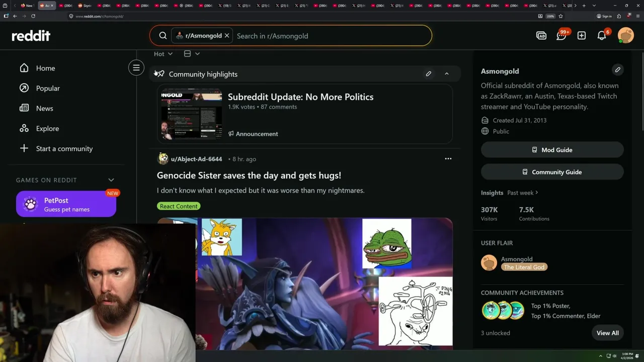
Task: Open the post's three-dot options menu
Action: click(x=448, y=159)
